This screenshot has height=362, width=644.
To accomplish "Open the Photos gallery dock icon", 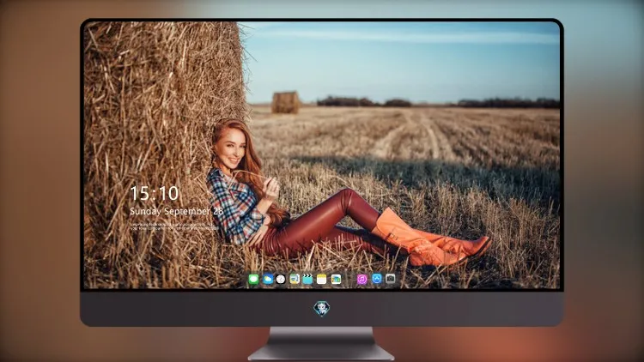I will point(336,280).
